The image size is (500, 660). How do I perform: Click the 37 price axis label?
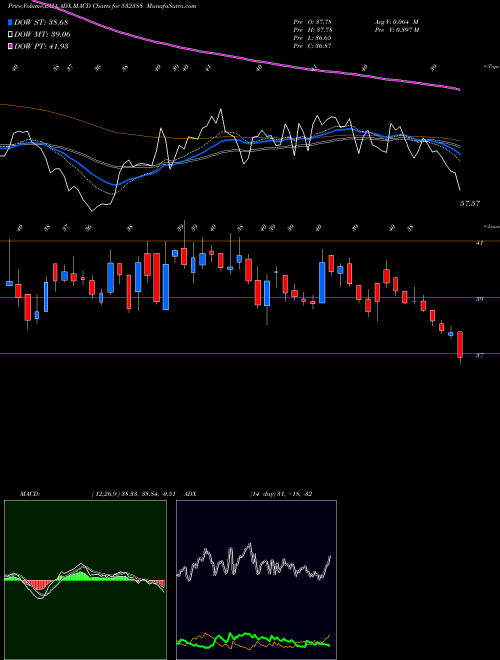click(x=479, y=356)
